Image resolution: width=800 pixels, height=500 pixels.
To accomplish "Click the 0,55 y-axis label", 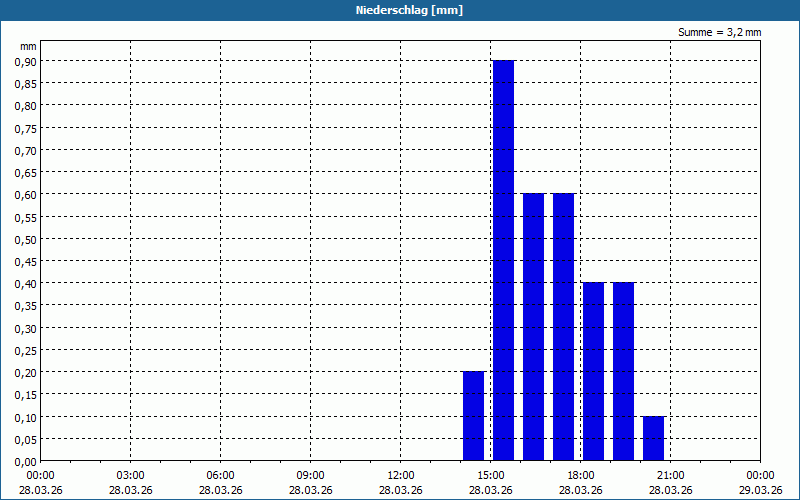I will (26, 217).
